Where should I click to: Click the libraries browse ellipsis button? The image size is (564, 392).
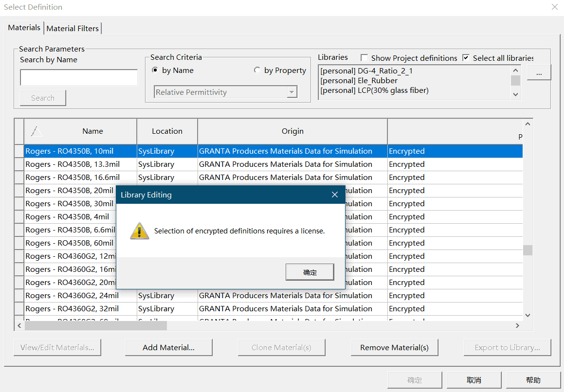[539, 72]
